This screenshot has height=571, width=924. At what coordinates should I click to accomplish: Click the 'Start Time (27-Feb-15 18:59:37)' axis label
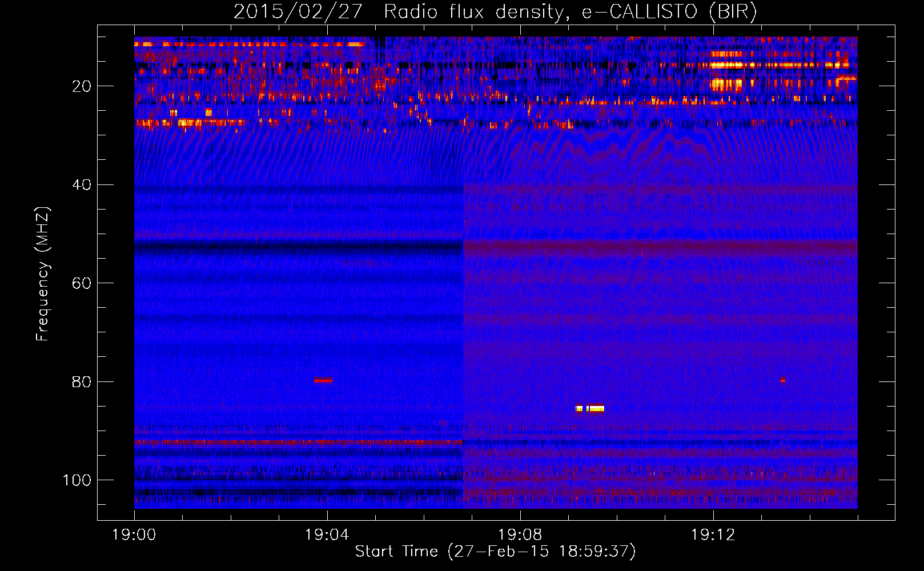[495, 552]
